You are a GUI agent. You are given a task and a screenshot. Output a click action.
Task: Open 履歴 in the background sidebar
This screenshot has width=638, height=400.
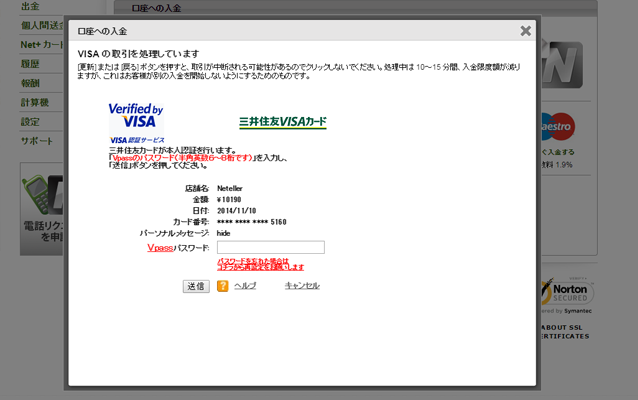31,64
